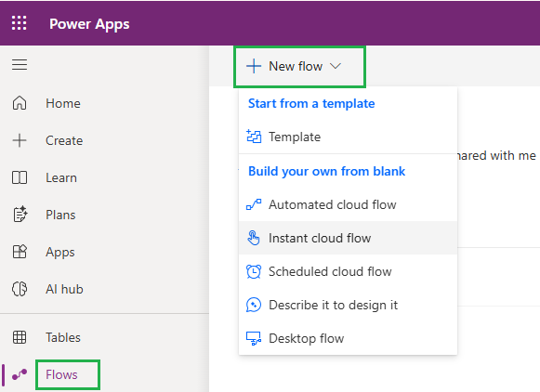Open AI hub from navigation
The width and height of the screenshot is (540, 392).
point(64,289)
